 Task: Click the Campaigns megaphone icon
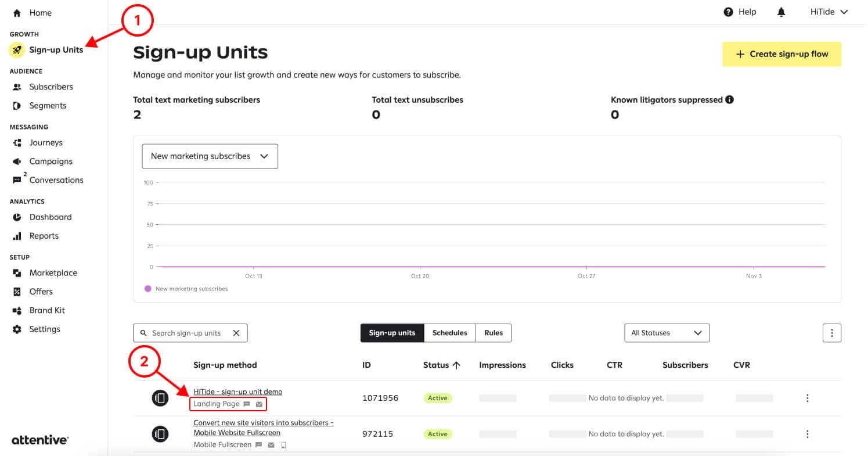(17, 161)
